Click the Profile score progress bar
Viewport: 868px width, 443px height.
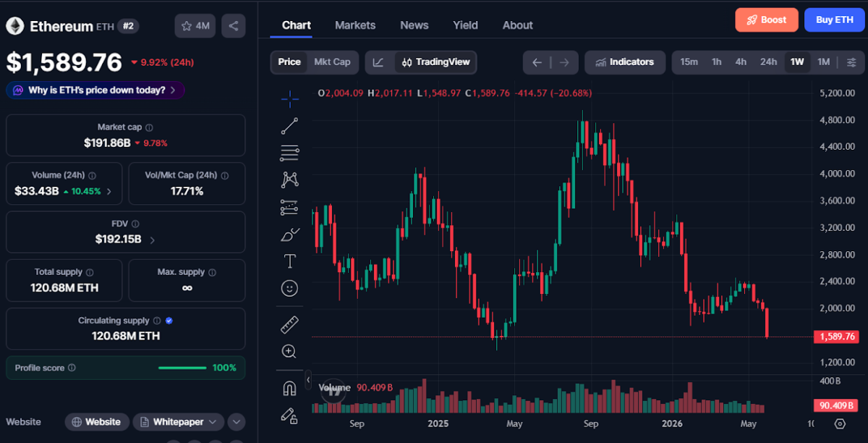point(182,368)
